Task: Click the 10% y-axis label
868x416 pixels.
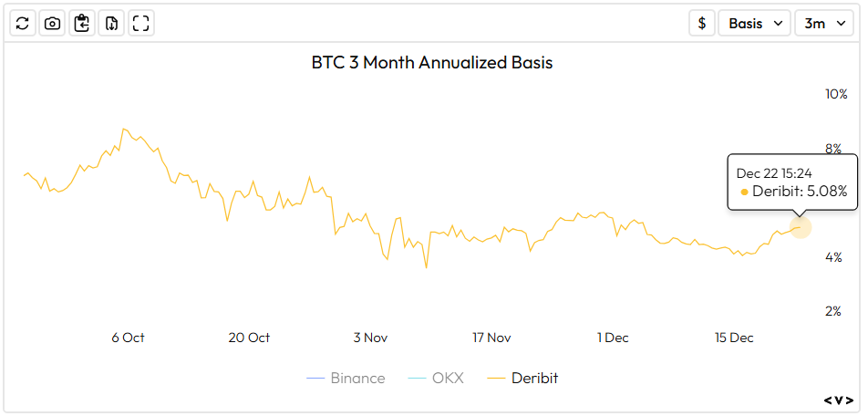Action: tap(836, 94)
